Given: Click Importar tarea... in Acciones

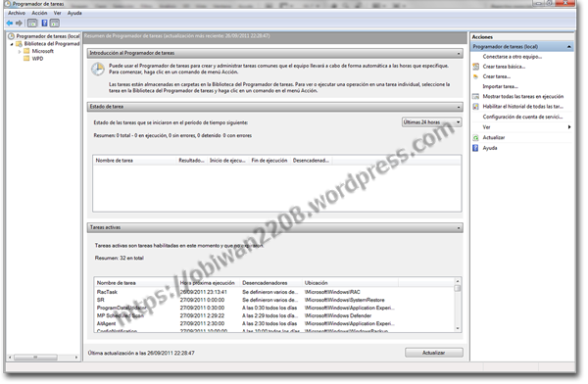Looking at the screenshot, I should click(500, 86).
